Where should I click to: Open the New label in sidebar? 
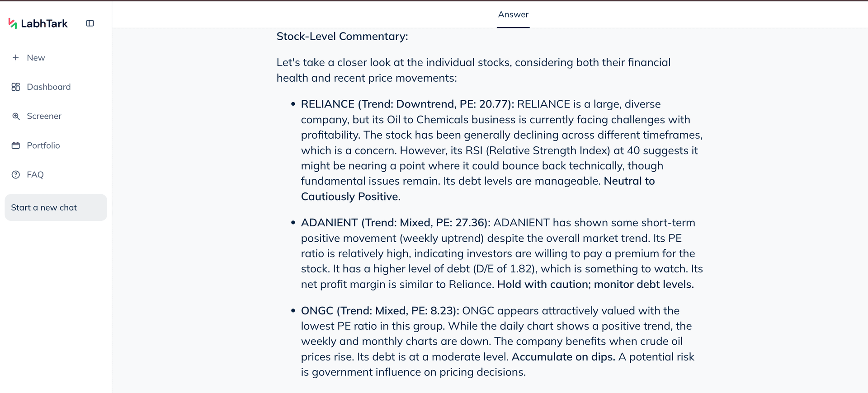tap(36, 58)
